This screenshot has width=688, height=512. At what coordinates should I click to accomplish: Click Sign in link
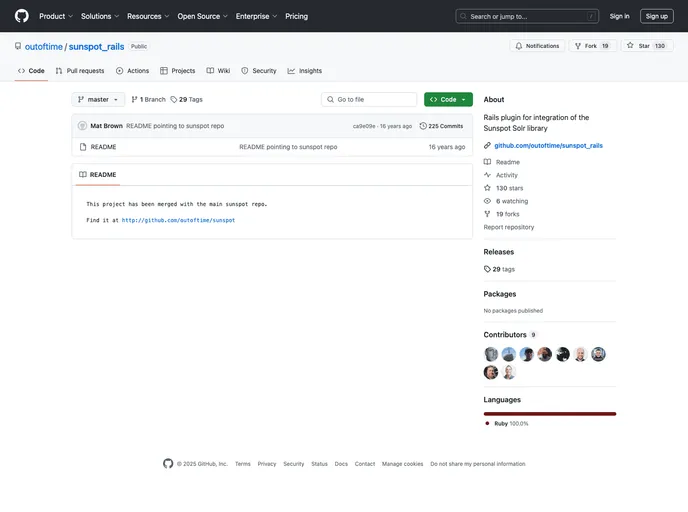coord(619,16)
